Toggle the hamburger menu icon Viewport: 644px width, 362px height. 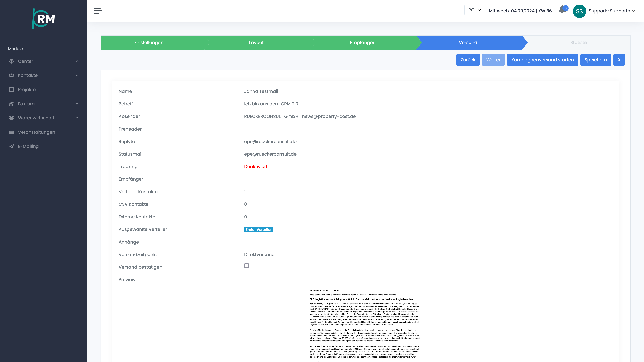pyautogui.click(x=98, y=11)
